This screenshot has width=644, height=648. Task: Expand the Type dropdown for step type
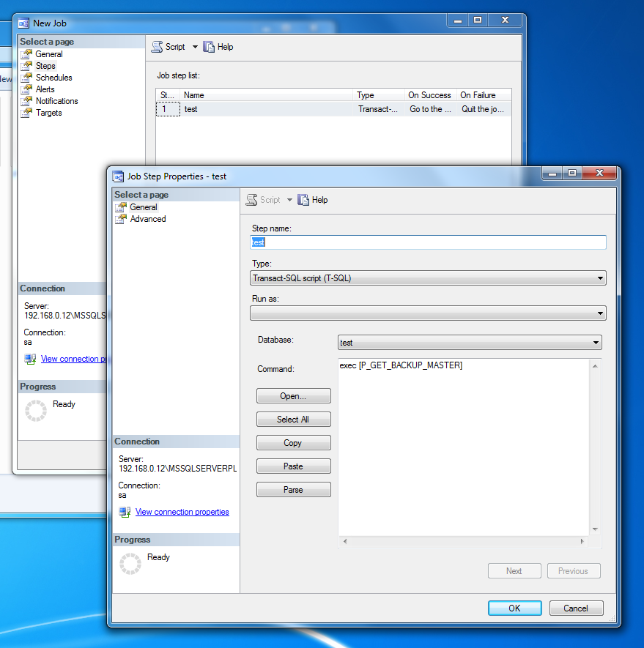pyautogui.click(x=601, y=278)
